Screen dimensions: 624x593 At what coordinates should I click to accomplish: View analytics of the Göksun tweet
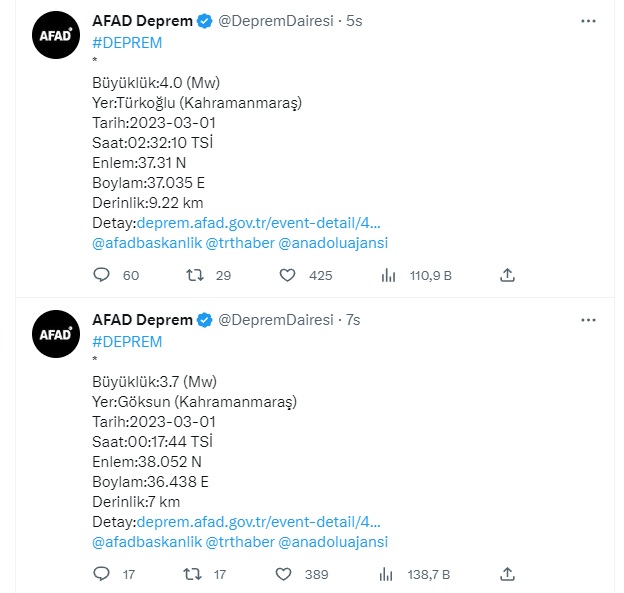[x=388, y=574]
